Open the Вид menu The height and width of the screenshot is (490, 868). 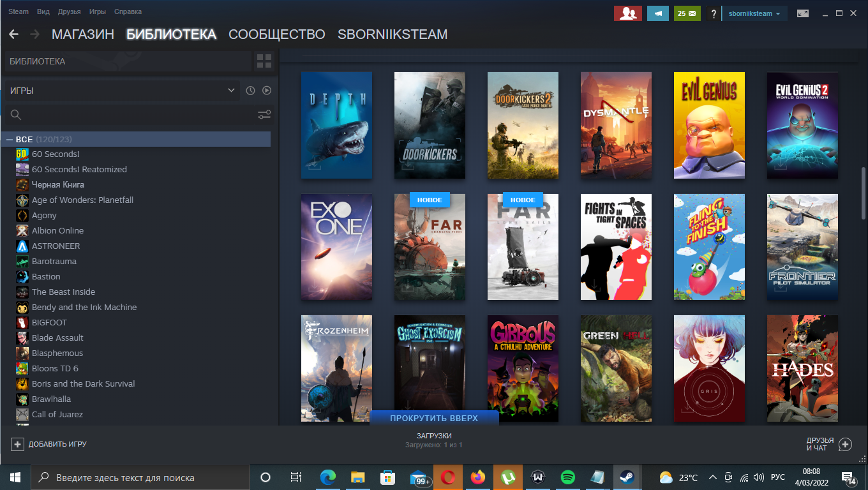click(43, 11)
